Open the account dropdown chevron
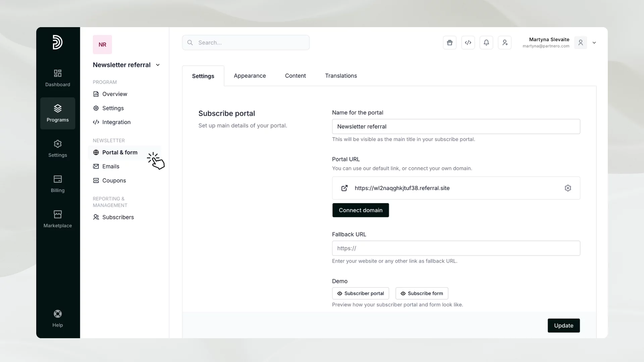 tap(594, 43)
